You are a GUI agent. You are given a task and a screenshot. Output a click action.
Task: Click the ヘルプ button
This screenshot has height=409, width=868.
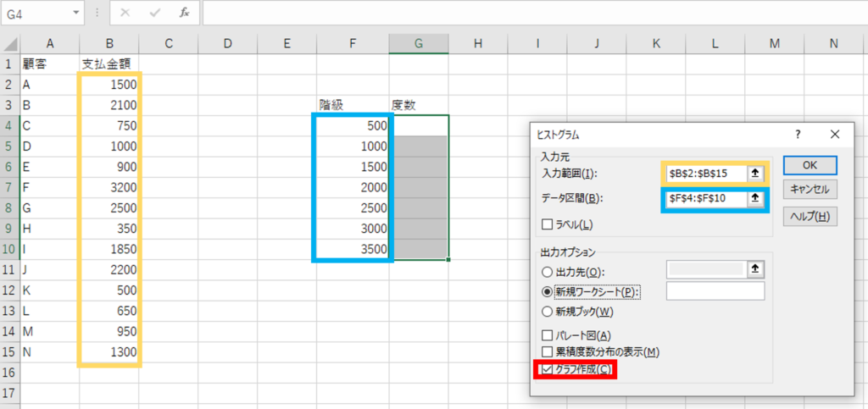click(810, 217)
